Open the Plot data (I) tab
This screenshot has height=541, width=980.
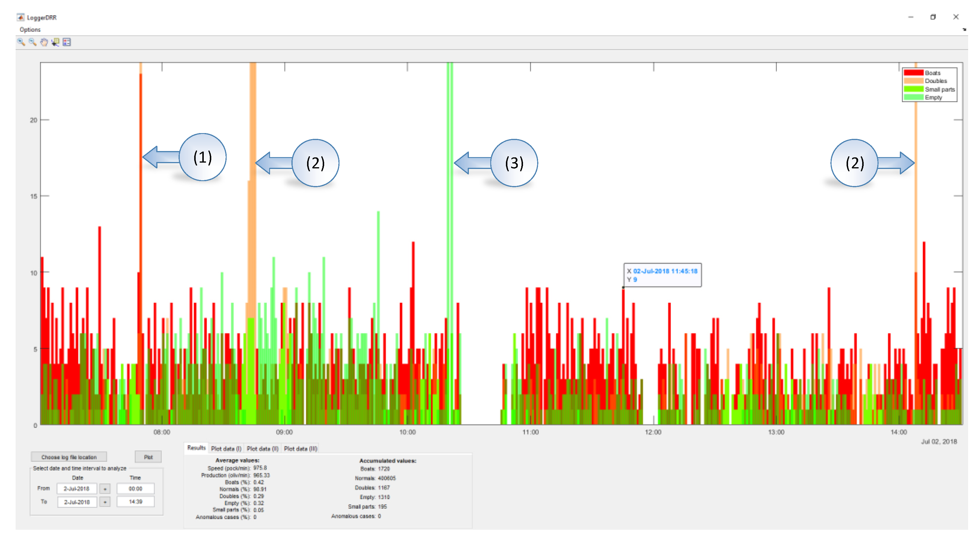coord(226,449)
